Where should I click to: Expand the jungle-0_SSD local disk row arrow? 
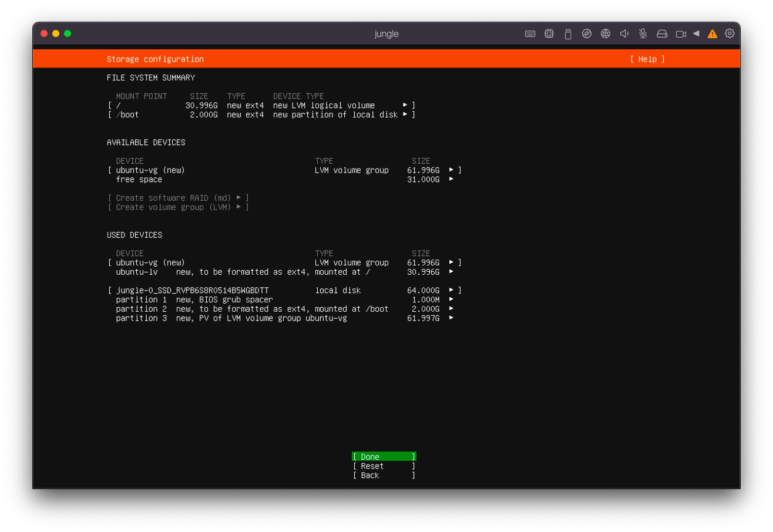[x=451, y=290]
